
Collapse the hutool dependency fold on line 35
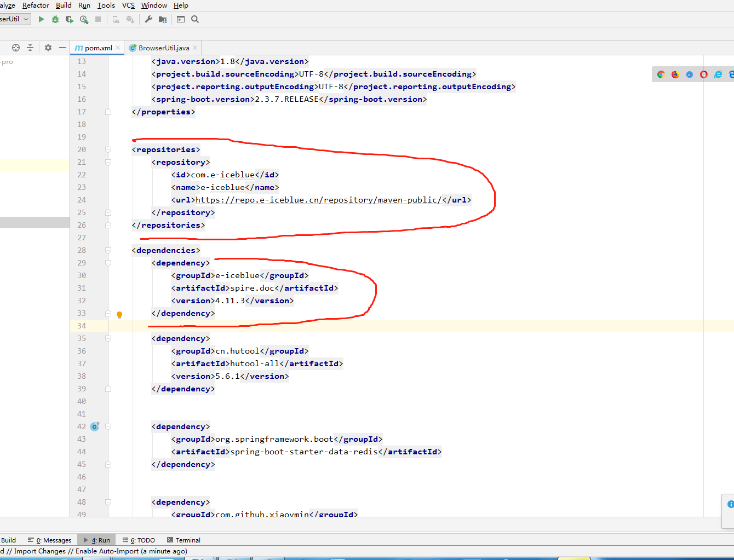coord(108,338)
